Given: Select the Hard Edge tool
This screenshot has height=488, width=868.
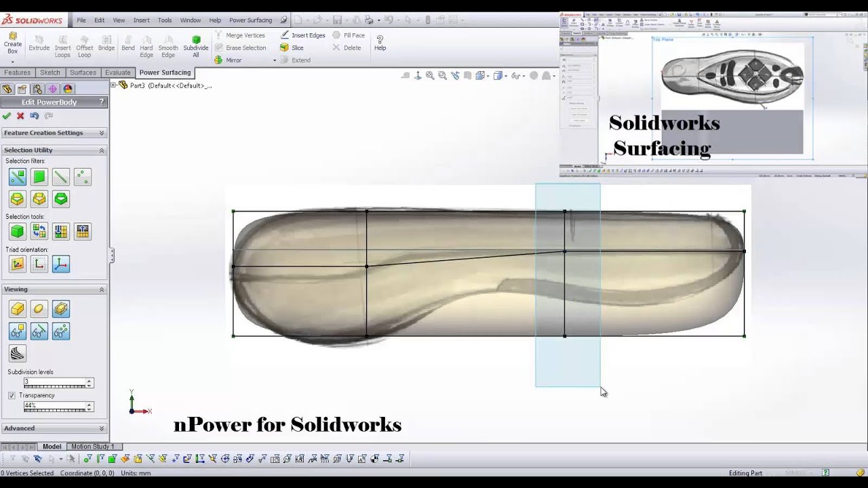Looking at the screenshot, I should (x=146, y=46).
